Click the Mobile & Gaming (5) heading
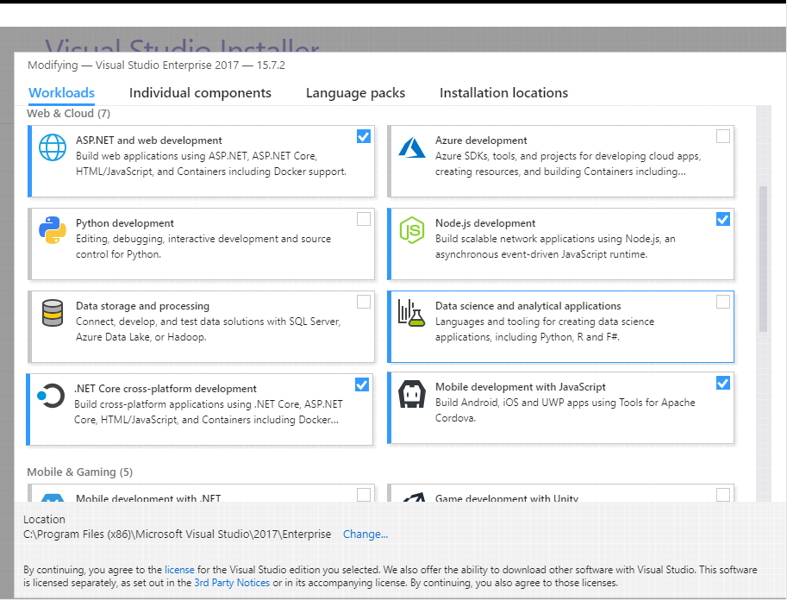 pyautogui.click(x=80, y=472)
